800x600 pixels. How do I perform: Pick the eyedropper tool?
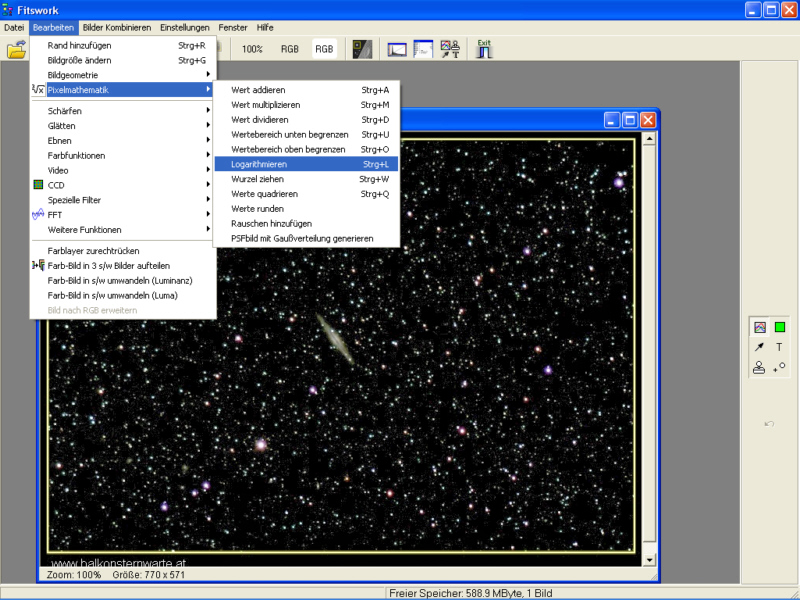click(x=759, y=347)
